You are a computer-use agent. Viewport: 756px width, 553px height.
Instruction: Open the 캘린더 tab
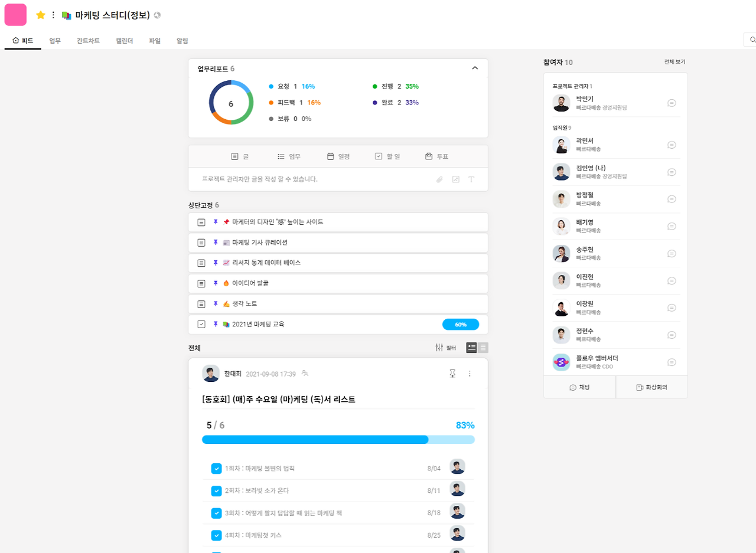(x=124, y=40)
